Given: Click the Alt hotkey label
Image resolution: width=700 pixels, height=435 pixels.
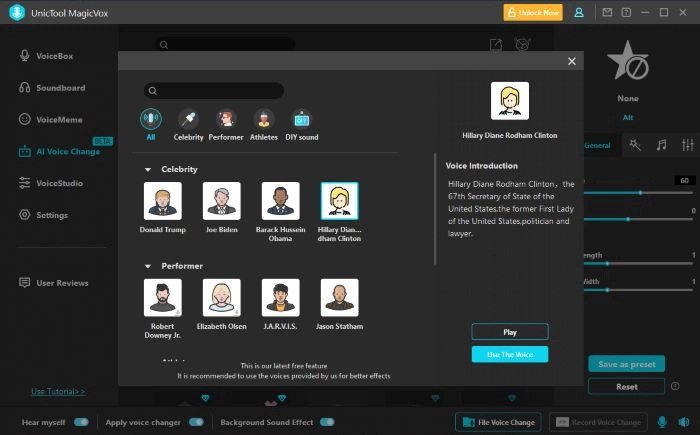Looking at the screenshot, I should pyautogui.click(x=628, y=117).
